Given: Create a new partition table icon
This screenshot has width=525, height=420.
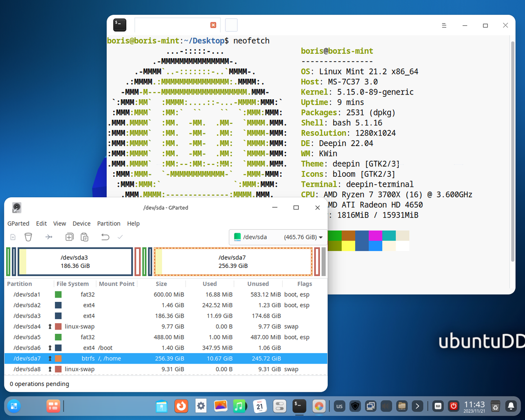Looking at the screenshot, I should pyautogui.click(x=13, y=237).
